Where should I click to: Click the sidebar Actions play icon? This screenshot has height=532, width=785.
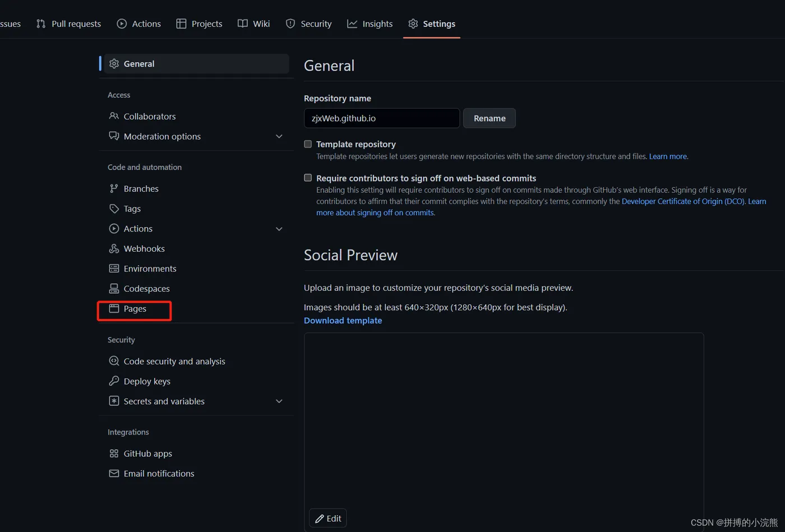point(114,229)
